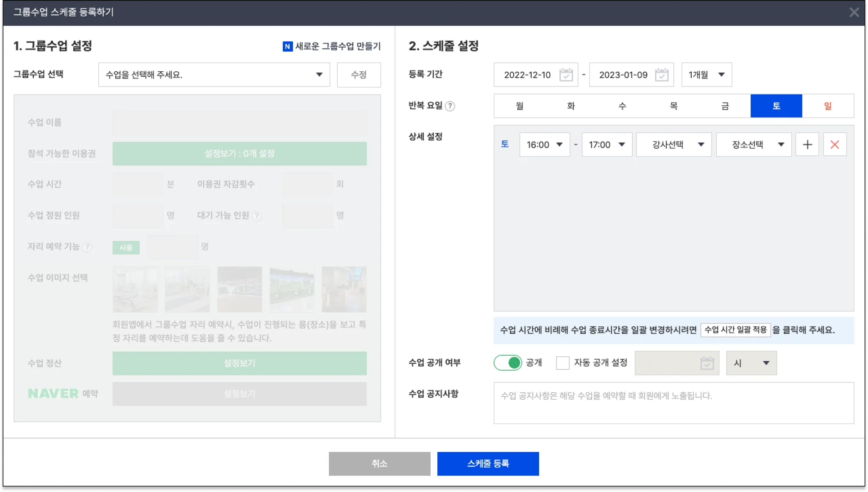Select 월 in repeat days
This screenshot has width=868, height=492.
[519, 106]
